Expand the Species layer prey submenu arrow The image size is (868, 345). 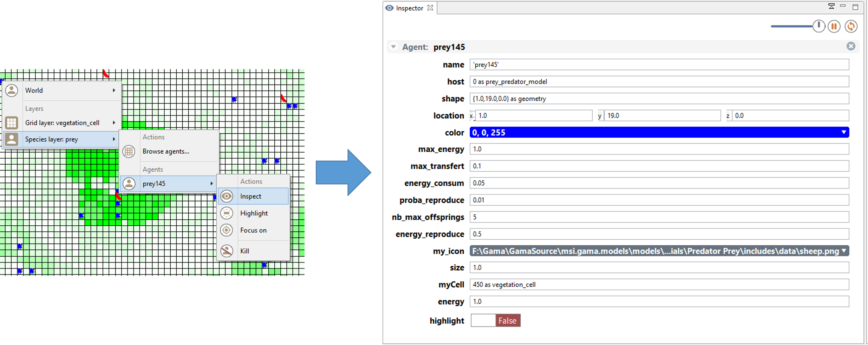[x=114, y=139]
